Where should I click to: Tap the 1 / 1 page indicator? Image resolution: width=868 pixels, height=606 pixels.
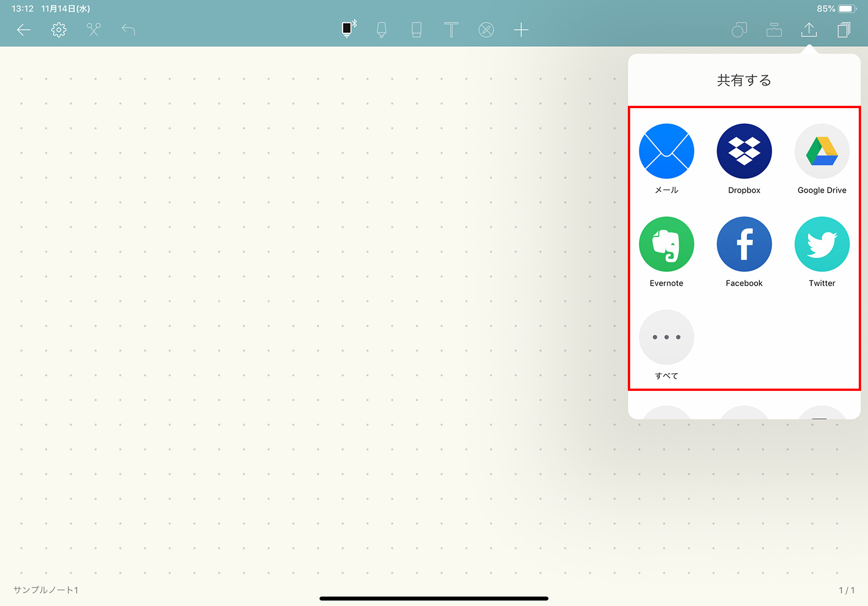[847, 590]
